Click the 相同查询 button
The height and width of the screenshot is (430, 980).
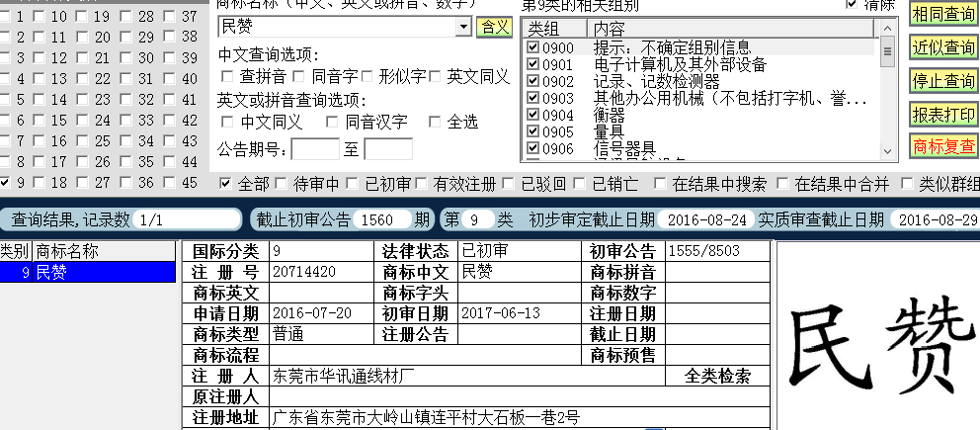[943, 13]
